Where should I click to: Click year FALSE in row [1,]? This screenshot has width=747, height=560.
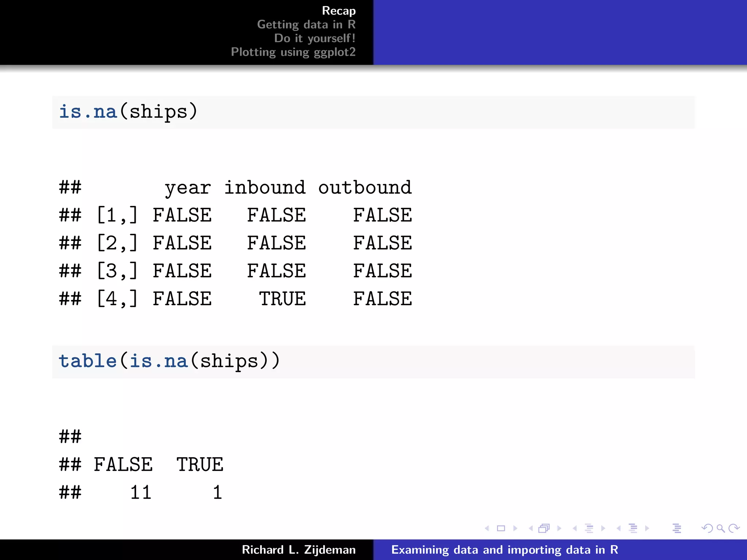[x=182, y=215]
